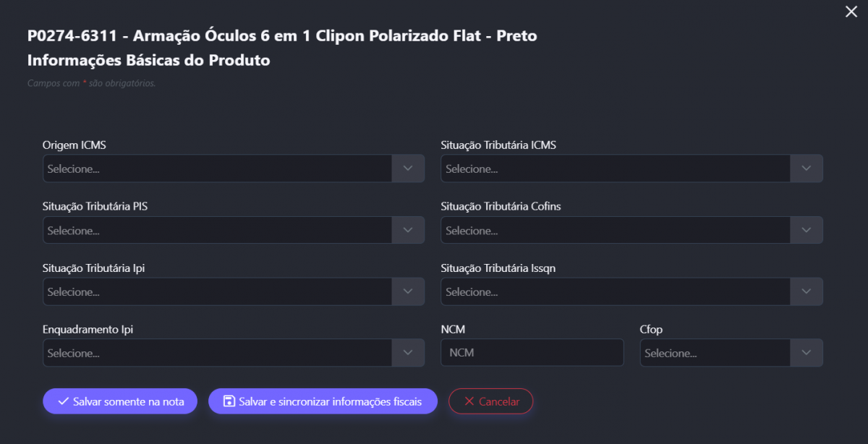This screenshot has width=868, height=444.
Task: Focus the Situação Tributária PIS select field
Action: tap(217, 230)
